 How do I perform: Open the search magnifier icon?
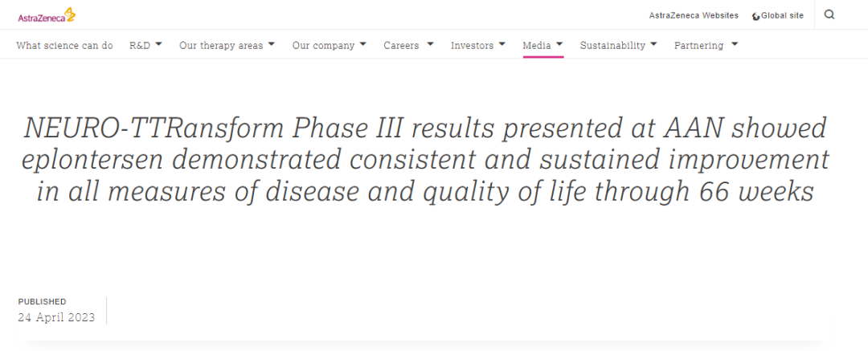click(x=829, y=14)
